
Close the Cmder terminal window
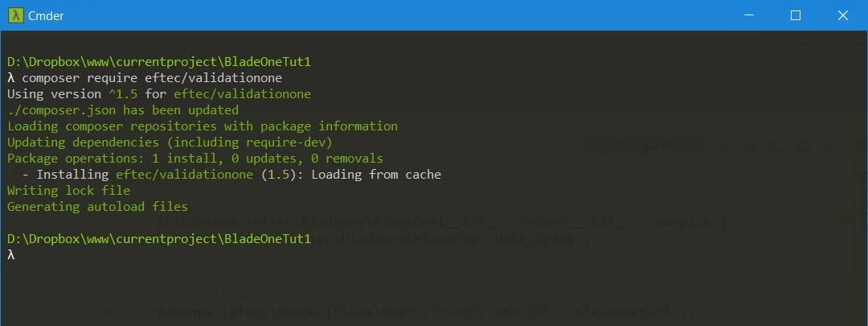tap(843, 15)
